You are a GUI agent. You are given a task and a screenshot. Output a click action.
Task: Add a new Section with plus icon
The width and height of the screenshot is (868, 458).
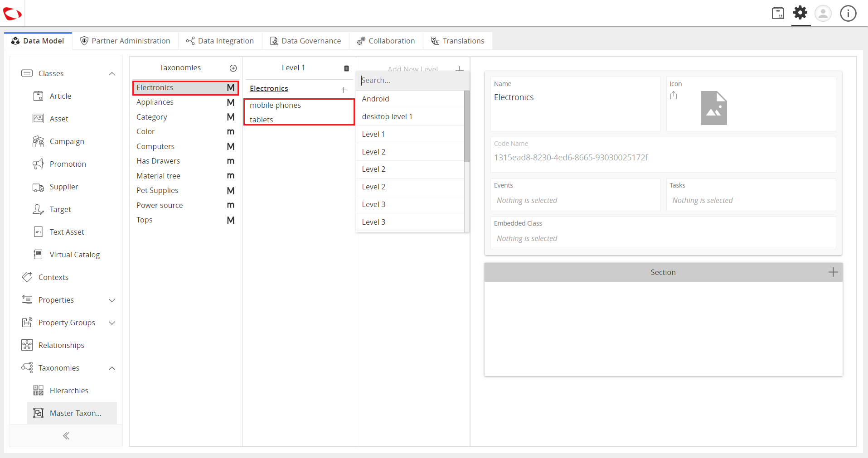(833, 272)
